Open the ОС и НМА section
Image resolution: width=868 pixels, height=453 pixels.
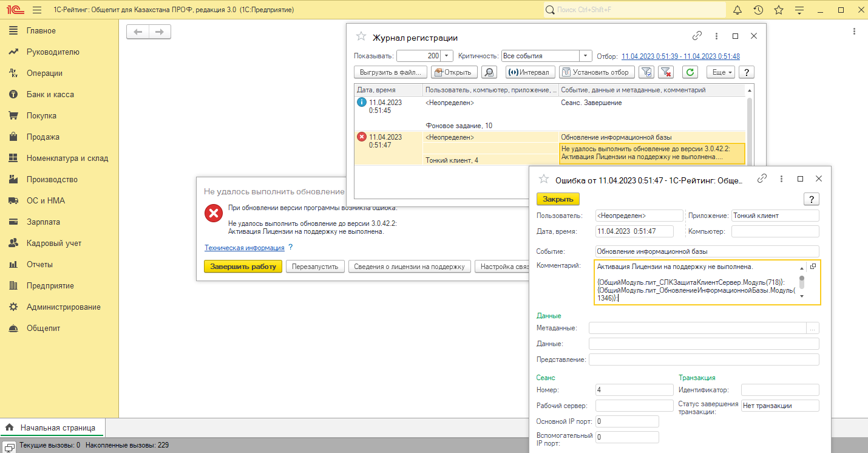click(x=46, y=201)
